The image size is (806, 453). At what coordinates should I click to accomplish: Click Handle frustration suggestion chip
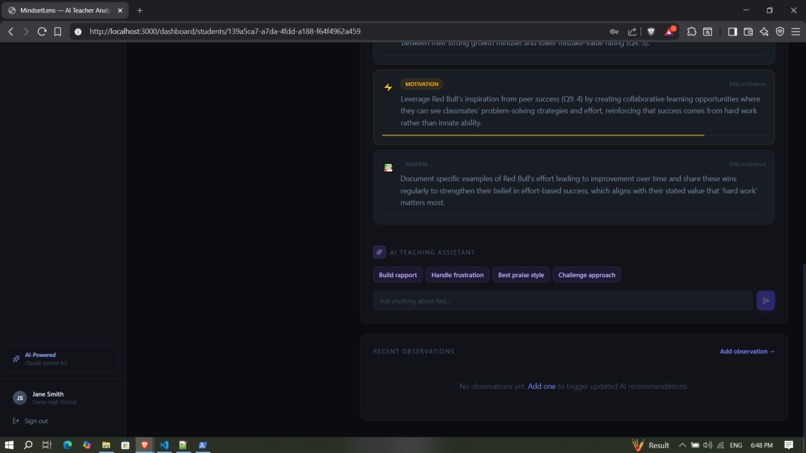tap(457, 275)
